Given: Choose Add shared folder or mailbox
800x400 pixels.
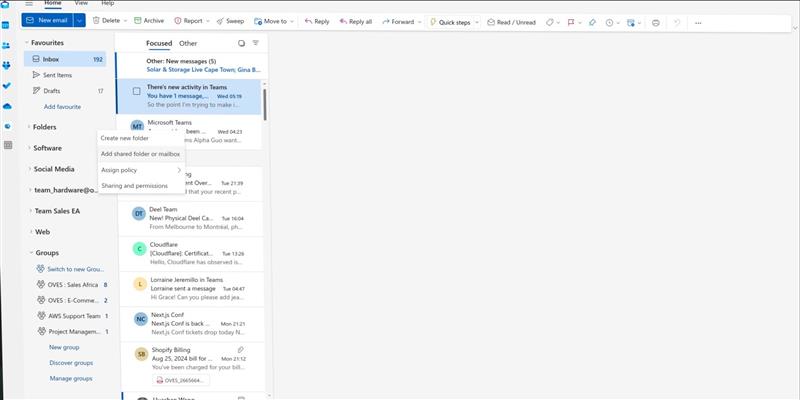Looking at the screenshot, I should (141, 154).
